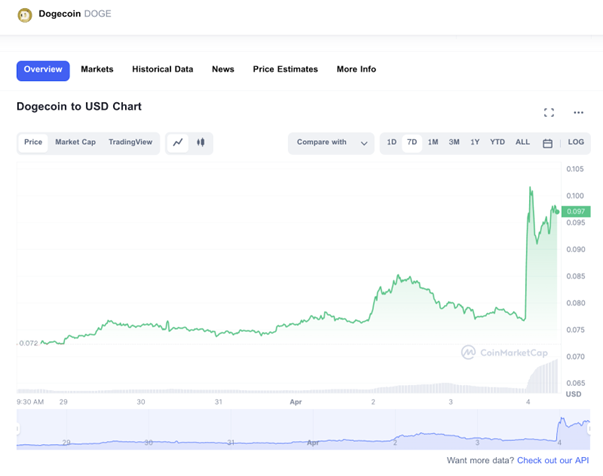
Task: Grab the right range navigator handle
Action: coord(589,429)
